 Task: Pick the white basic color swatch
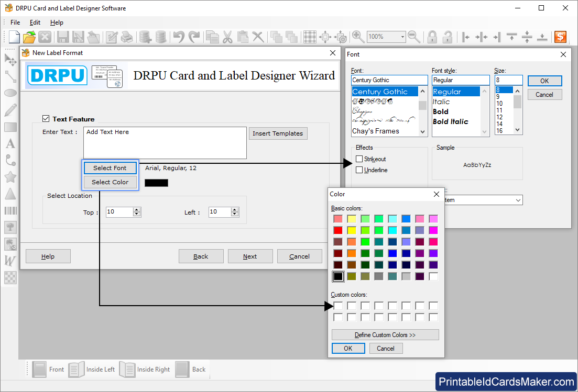[433, 276]
